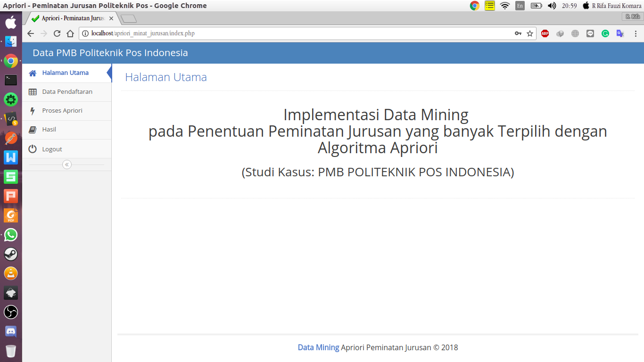
Task: Open a new browser tab
Action: [128, 18]
